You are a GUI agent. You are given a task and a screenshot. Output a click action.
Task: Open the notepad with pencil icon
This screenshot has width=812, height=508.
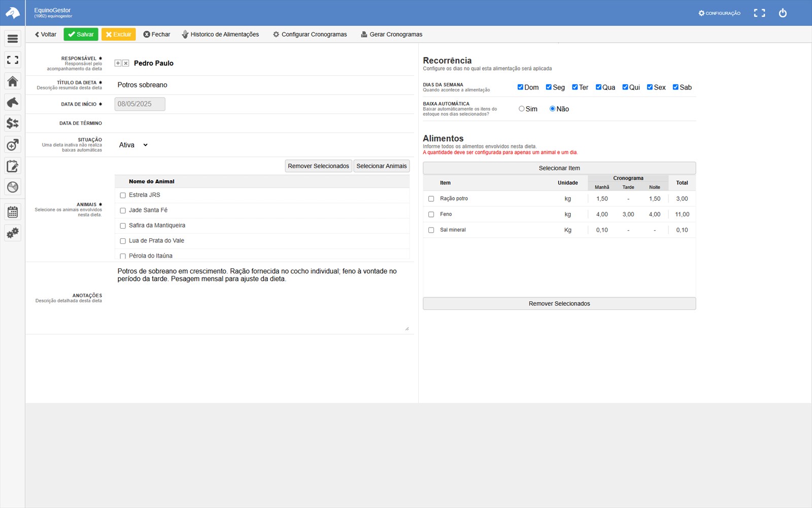[x=13, y=166]
